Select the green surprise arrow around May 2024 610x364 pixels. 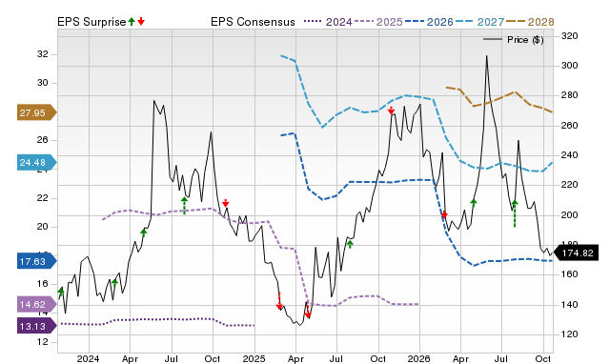click(144, 233)
